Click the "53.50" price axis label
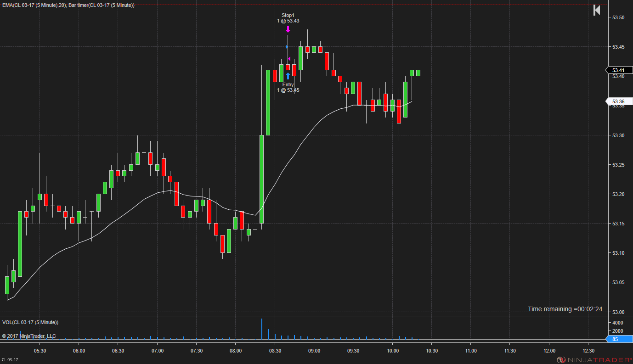 (618, 17)
